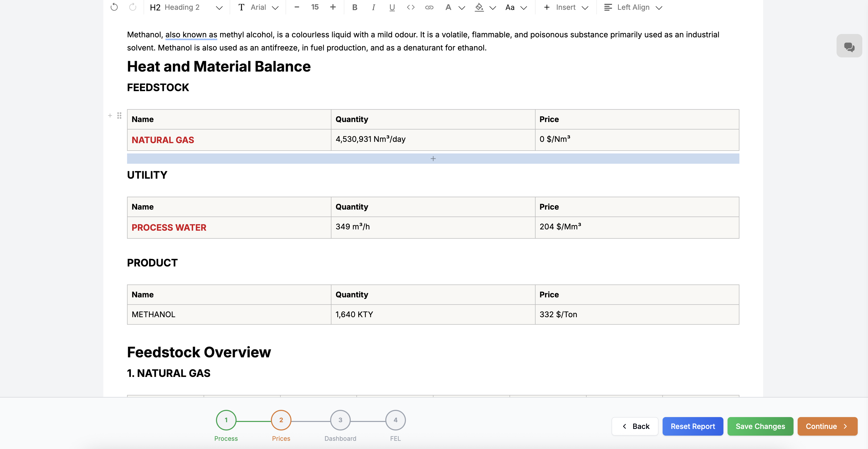Click the 332 $/Ton price cell
868x449 pixels.
637,314
